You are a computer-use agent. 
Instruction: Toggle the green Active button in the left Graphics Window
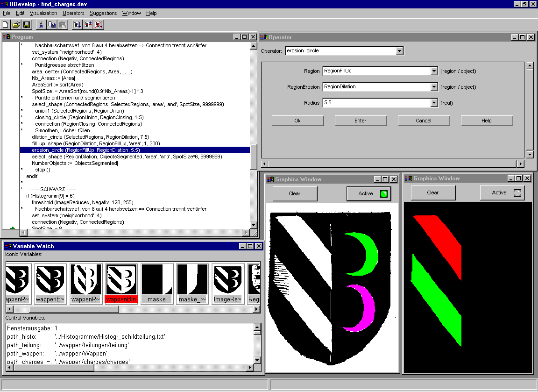pos(368,193)
